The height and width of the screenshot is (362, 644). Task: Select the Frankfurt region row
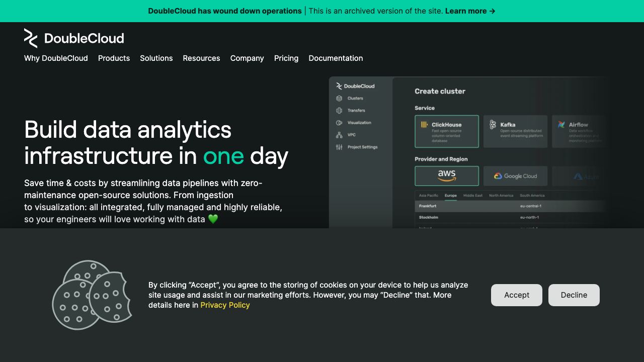click(510, 206)
